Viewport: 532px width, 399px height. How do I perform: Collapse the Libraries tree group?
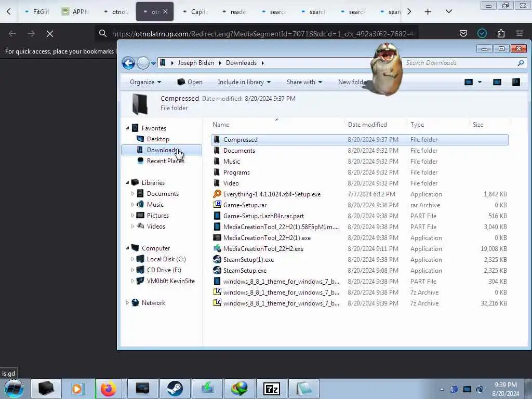pyautogui.click(x=128, y=182)
